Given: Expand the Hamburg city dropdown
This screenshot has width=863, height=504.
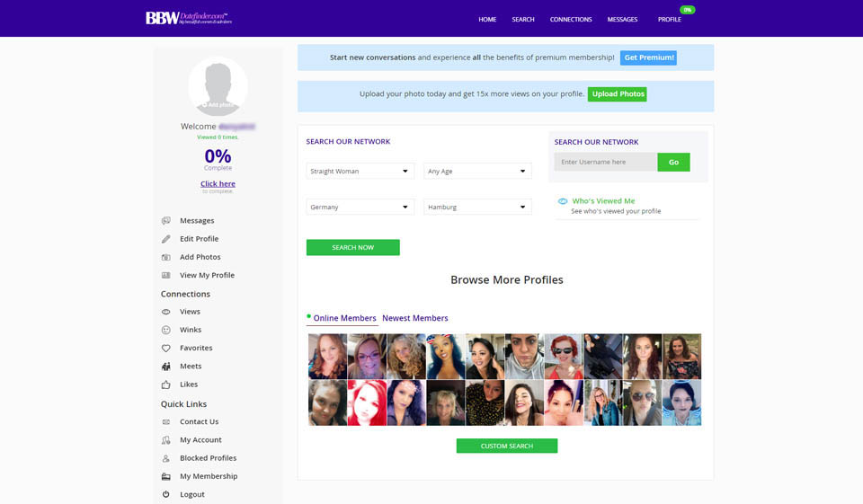Looking at the screenshot, I should [x=477, y=207].
